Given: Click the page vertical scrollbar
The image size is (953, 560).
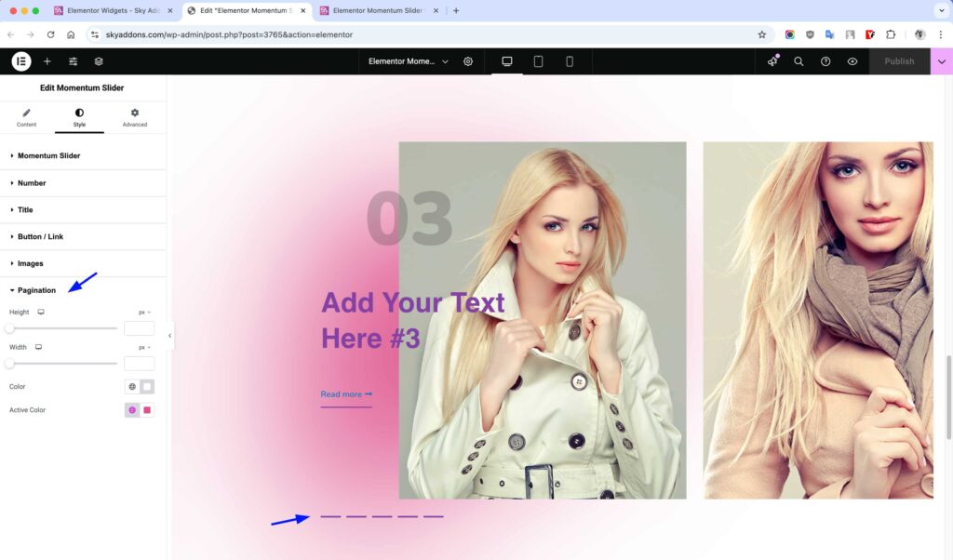Looking at the screenshot, I should (x=948, y=398).
